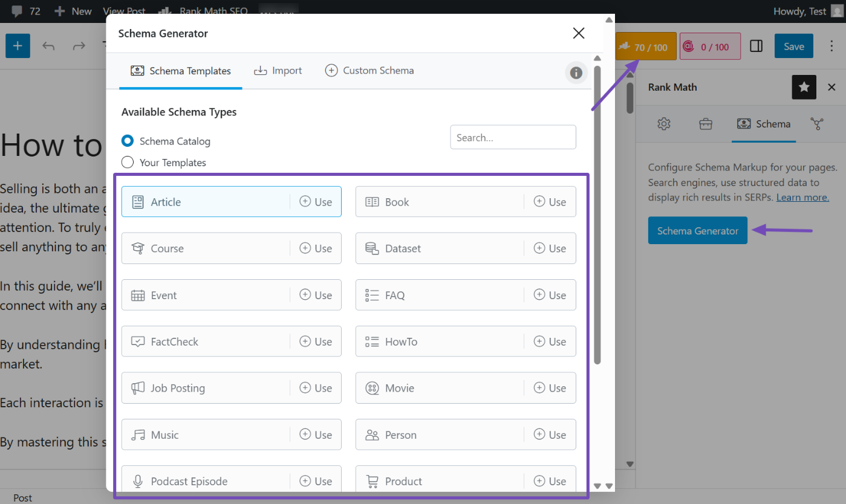This screenshot has width=846, height=504.
Task: Follow the Learn more link
Action: tap(802, 198)
